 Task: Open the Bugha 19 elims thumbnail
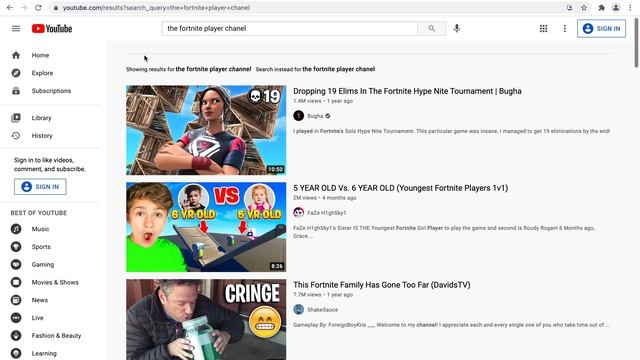(x=206, y=130)
